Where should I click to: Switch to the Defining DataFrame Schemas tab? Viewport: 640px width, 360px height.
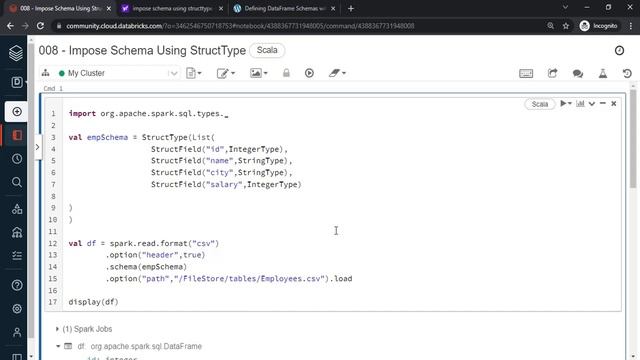pyautogui.click(x=284, y=8)
